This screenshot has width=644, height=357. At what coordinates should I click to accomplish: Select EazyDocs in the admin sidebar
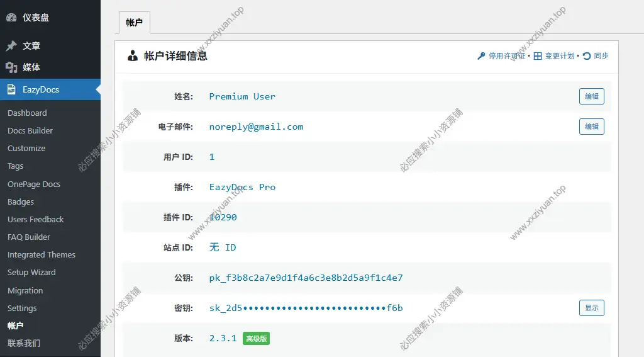[50, 89]
